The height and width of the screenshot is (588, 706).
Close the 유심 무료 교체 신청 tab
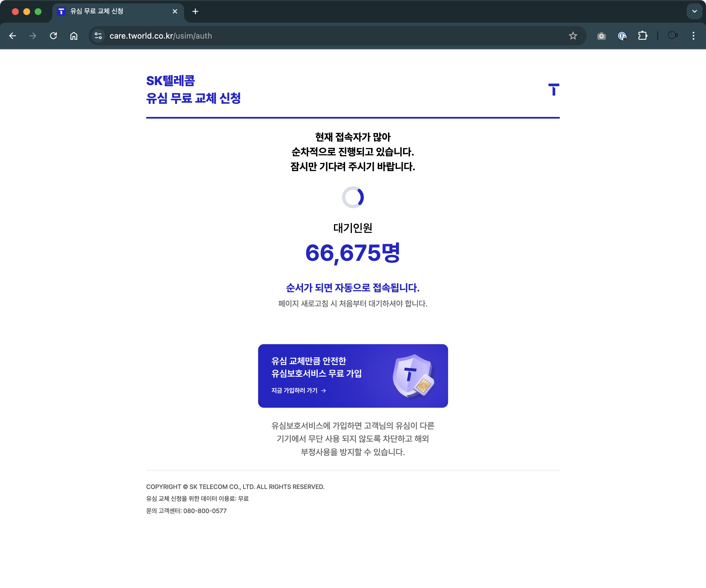175,11
